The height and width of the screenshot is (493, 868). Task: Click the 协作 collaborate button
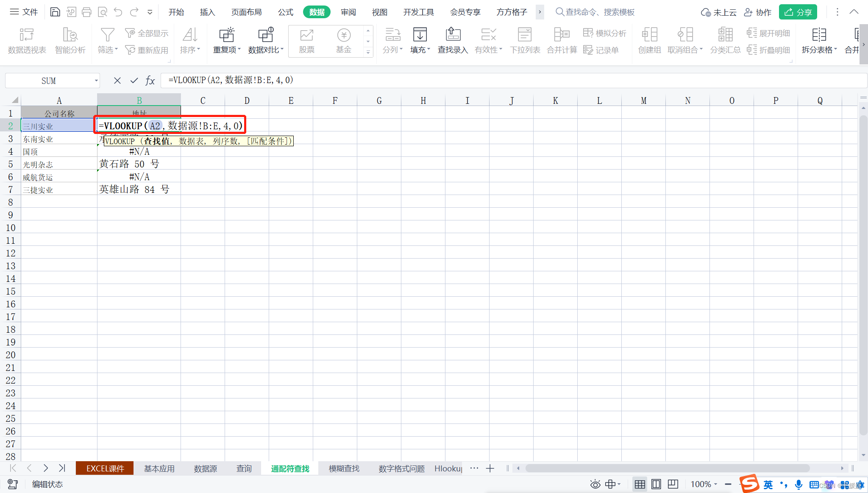pos(758,12)
